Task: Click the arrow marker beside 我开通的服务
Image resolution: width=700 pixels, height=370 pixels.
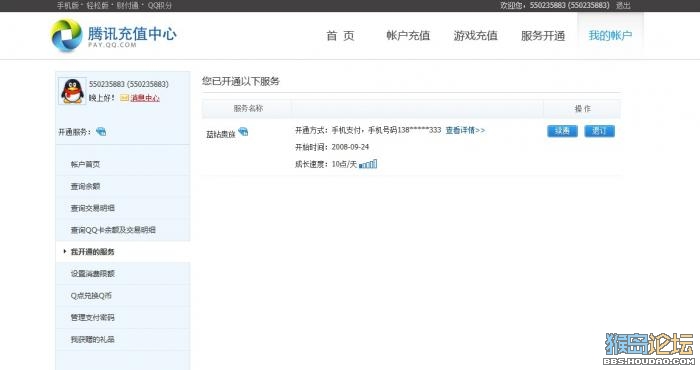Action: [65, 252]
